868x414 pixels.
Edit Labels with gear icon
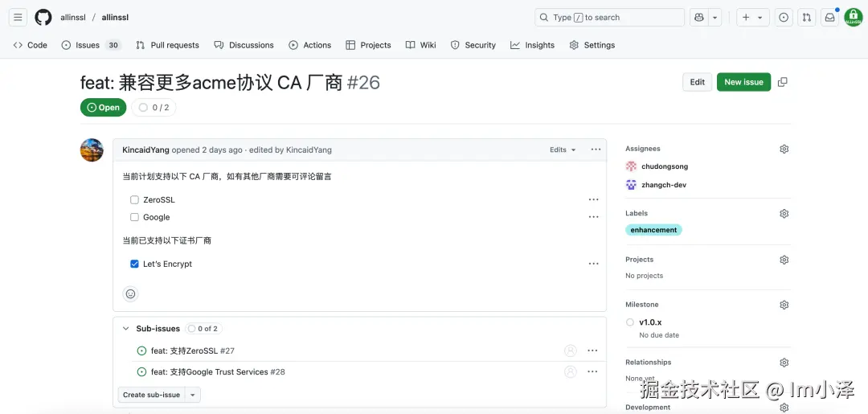click(784, 214)
